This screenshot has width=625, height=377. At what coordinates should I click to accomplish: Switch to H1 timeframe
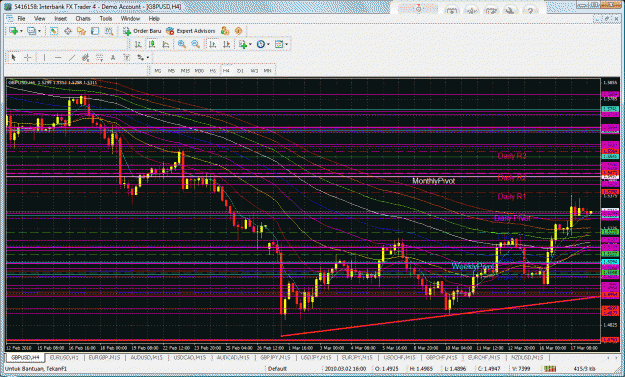(x=212, y=71)
